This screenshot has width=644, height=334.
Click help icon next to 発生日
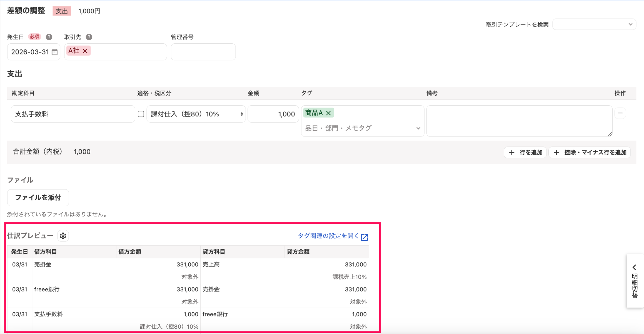(49, 37)
